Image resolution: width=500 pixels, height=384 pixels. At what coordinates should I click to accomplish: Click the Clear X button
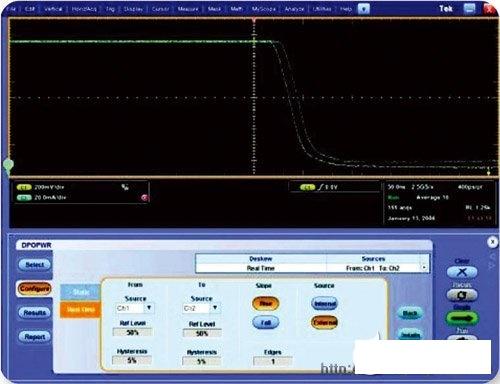pyautogui.click(x=462, y=272)
